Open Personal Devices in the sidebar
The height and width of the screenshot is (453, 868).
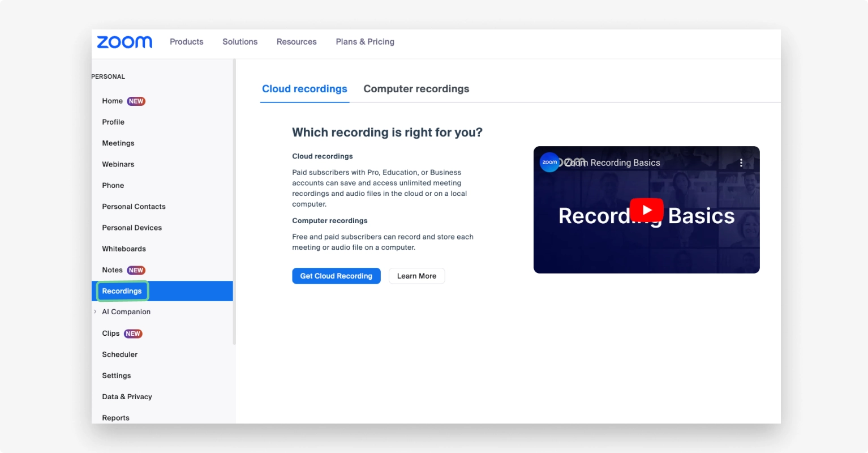(x=132, y=228)
